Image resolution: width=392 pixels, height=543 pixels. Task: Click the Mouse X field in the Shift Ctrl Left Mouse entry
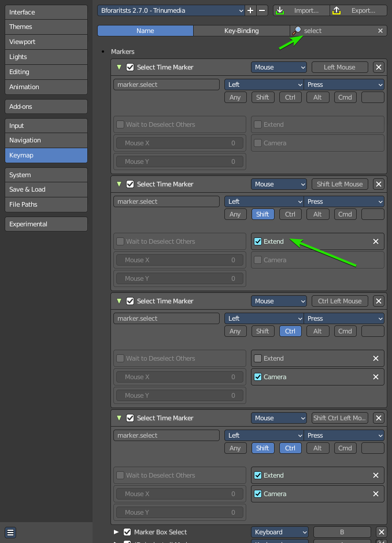(x=180, y=494)
